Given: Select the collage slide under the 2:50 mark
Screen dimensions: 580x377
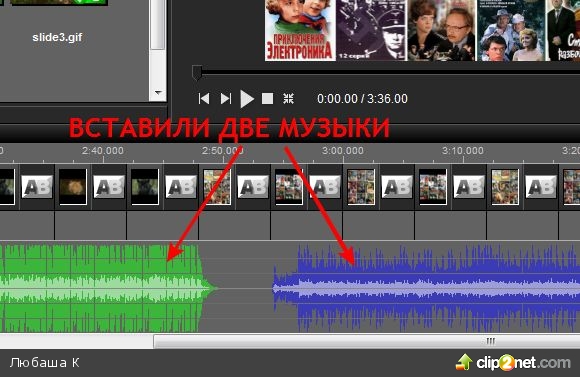Looking at the screenshot, I should click(217, 187).
